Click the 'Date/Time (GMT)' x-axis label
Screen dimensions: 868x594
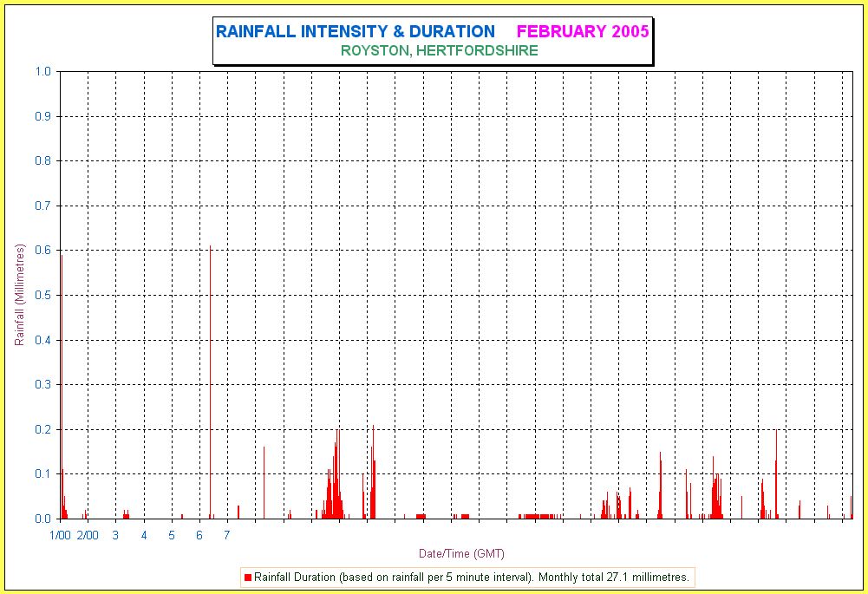coord(461,553)
